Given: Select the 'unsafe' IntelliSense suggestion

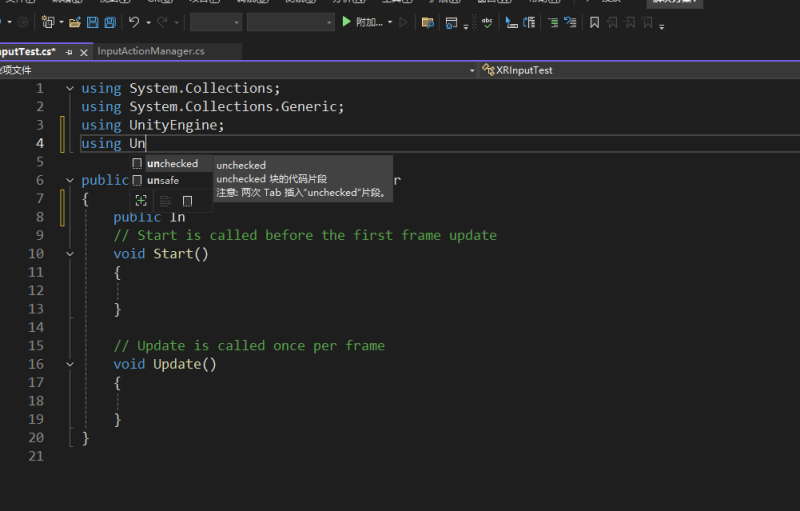Looking at the screenshot, I should [x=163, y=181].
